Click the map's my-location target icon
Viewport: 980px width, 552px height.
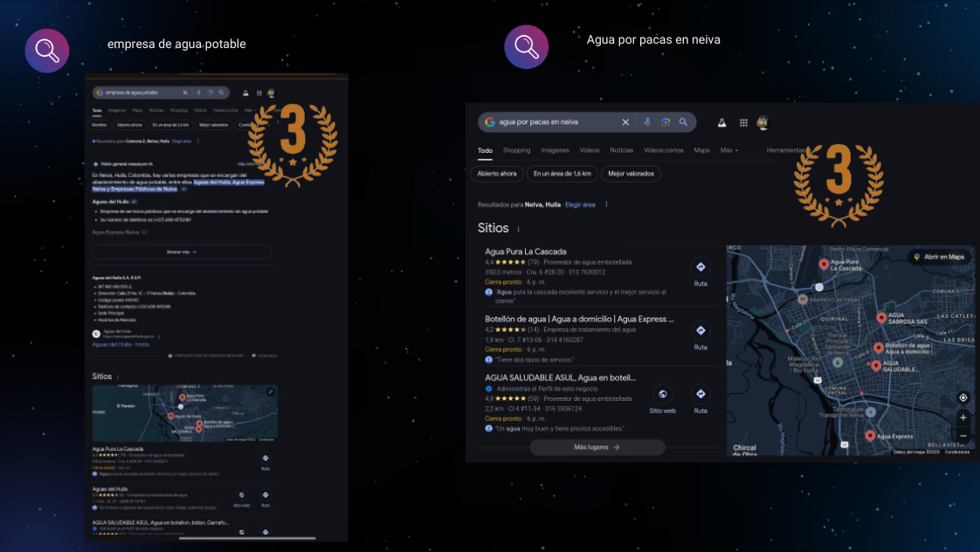pyautogui.click(x=963, y=397)
